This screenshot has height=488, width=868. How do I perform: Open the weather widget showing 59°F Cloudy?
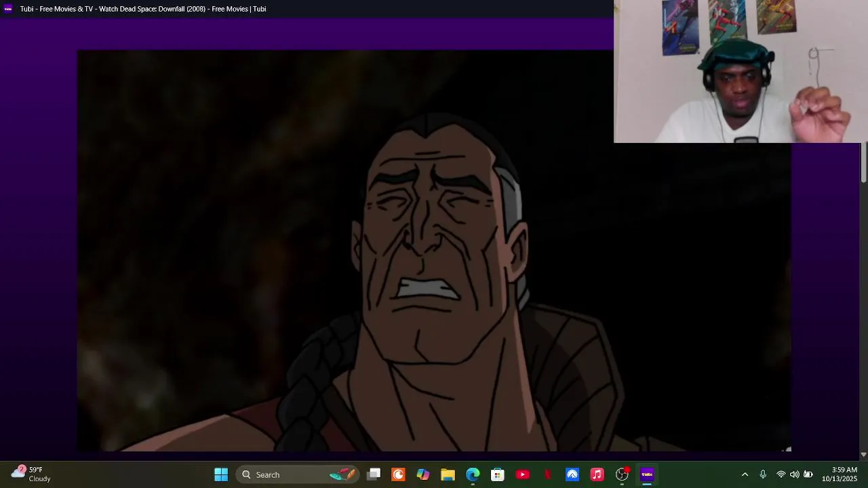[x=31, y=474]
